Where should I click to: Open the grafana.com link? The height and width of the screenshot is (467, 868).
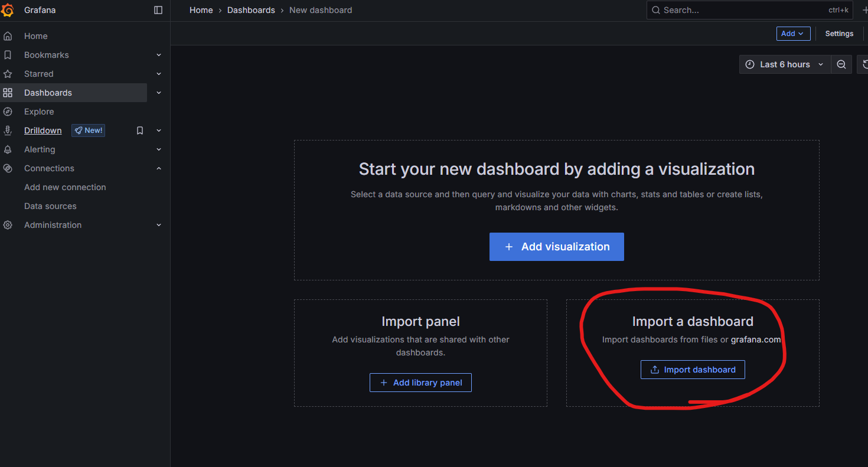click(756, 339)
